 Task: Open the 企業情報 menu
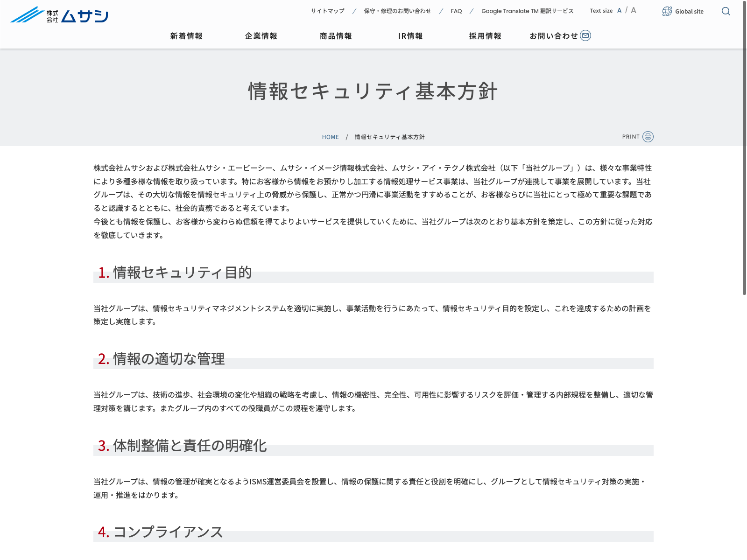pyautogui.click(x=261, y=36)
